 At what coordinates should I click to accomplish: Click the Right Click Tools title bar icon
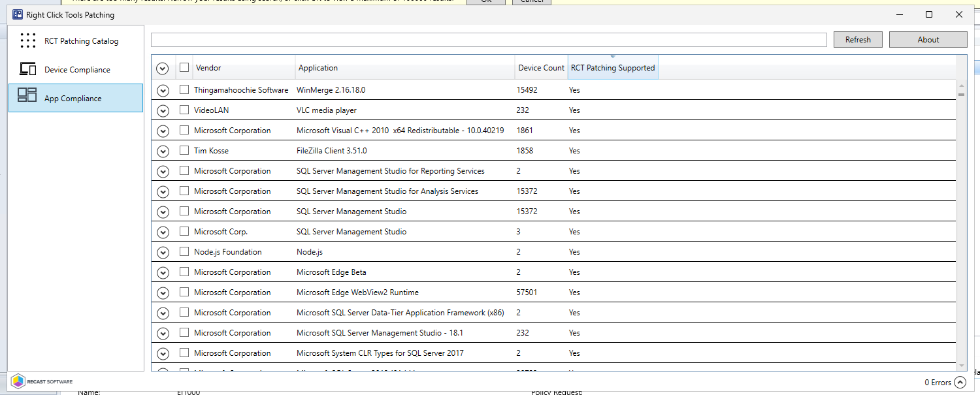point(18,14)
